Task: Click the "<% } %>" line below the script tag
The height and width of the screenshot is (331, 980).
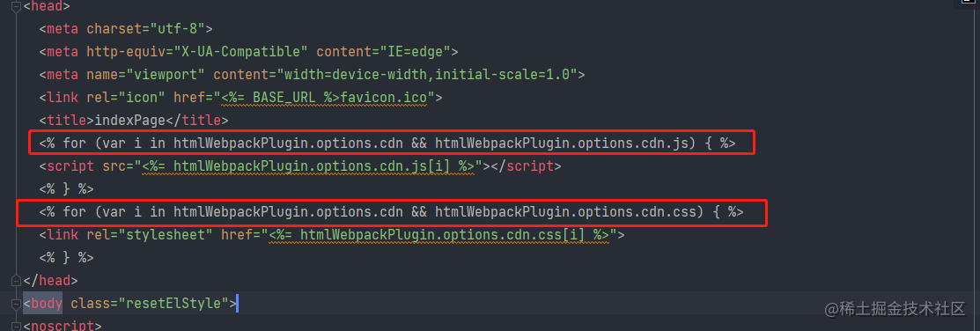Action: click(66, 189)
